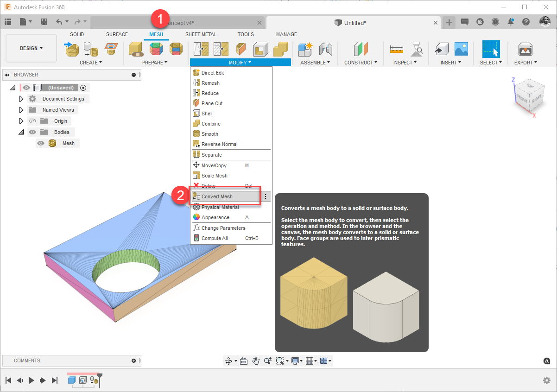Toggle the Unsaved component's visibility eye
This screenshot has width=557, height=392.
point(26,87)
